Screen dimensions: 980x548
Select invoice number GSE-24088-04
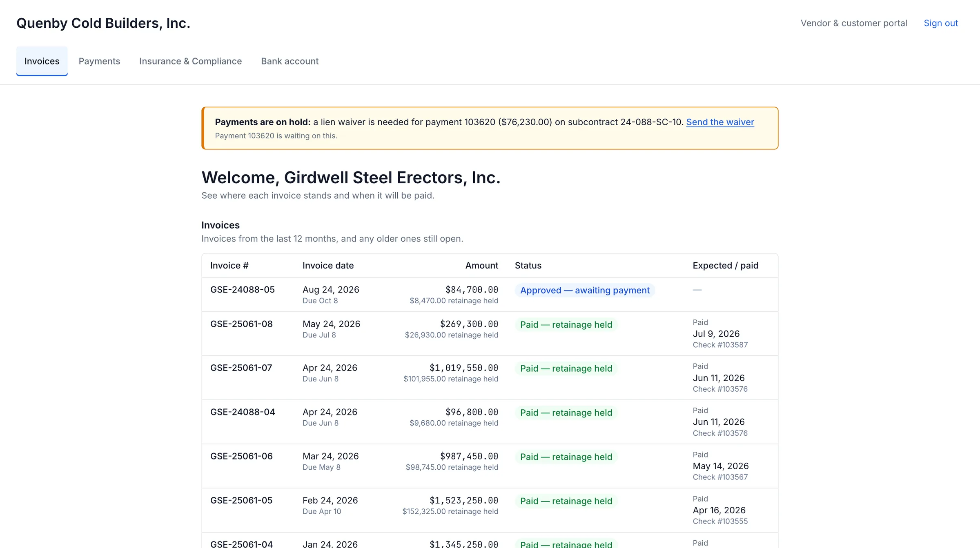pos(243,412)
